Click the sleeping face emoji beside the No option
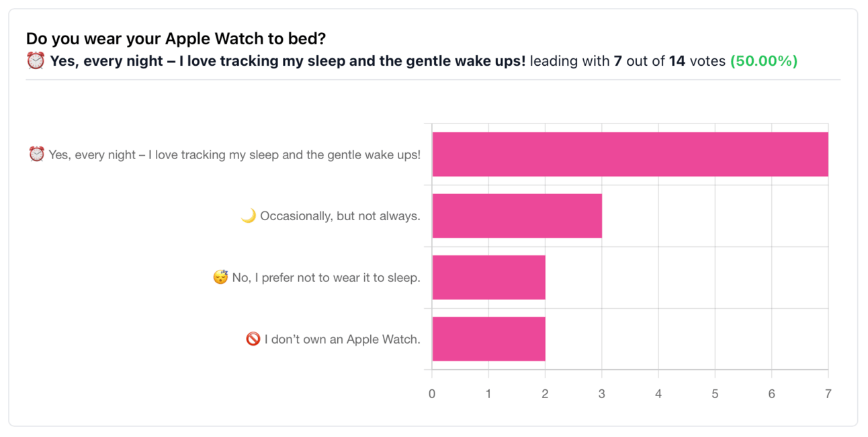868x437 pixels. [220, 277]
